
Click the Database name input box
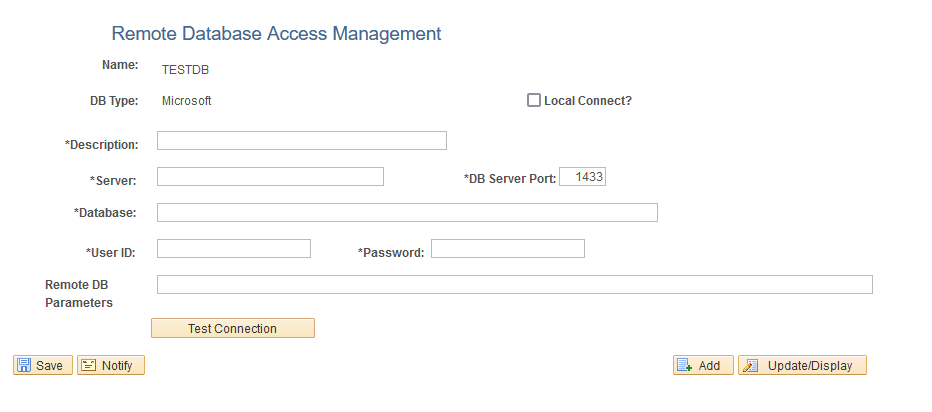[x=407, y=212]
